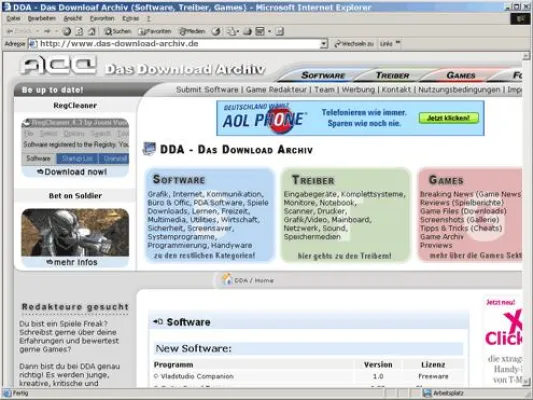Screen dimensions: 533x400
Task: Click Jetzt klicken! in AOL Phone banner
Action: 449,118
